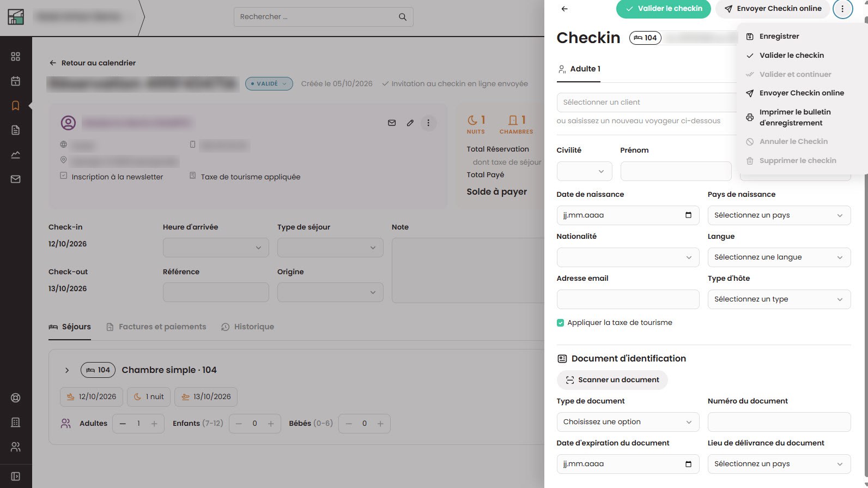The image size is (868, 488).
Task: Open the Date de naissance calendar picker
Action: point(688,215)
